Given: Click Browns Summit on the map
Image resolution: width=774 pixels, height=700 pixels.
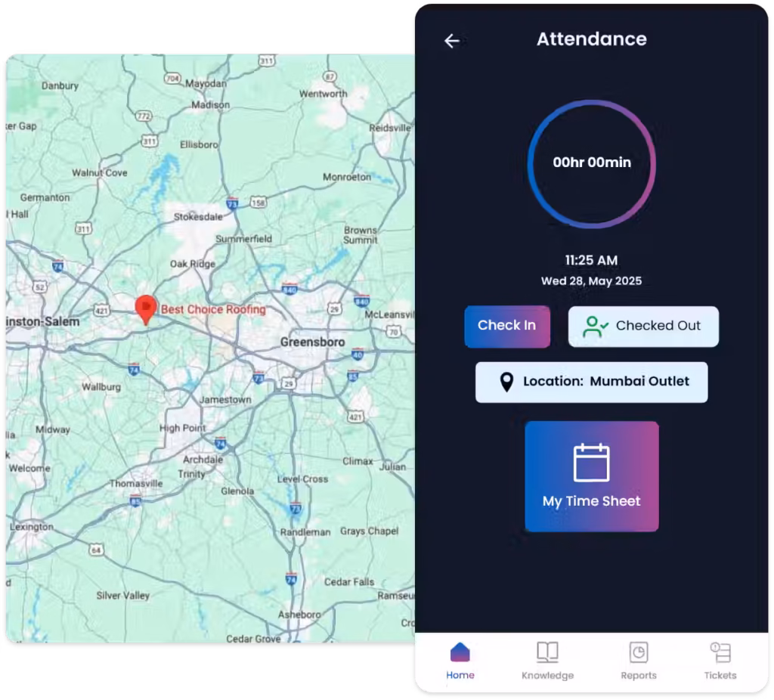Looking at the screenshot, I should click(x=361, y=235).
